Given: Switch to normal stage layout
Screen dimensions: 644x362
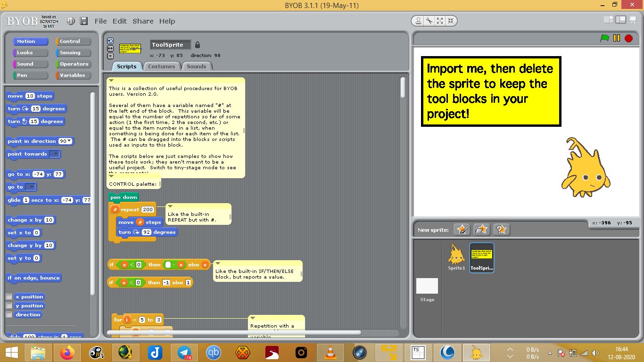Looking at the screenshot, I should (x=621, y=19).
